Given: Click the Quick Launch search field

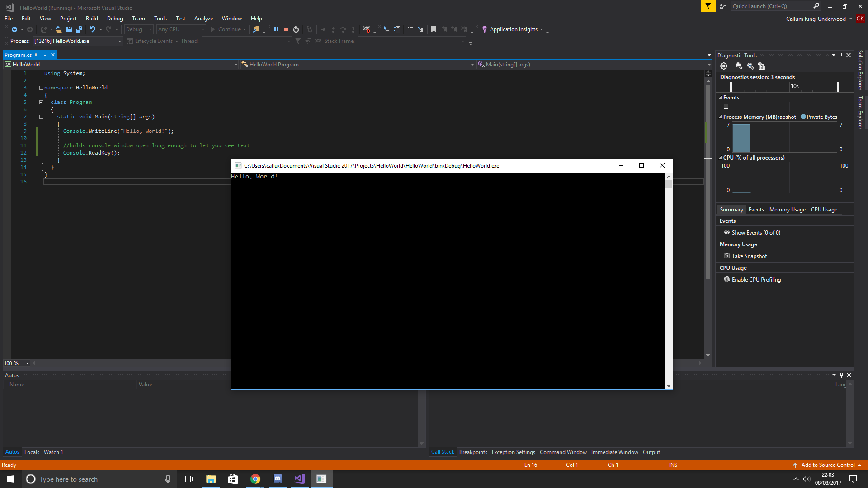Looking at the screenshot, I should [775, 6].
